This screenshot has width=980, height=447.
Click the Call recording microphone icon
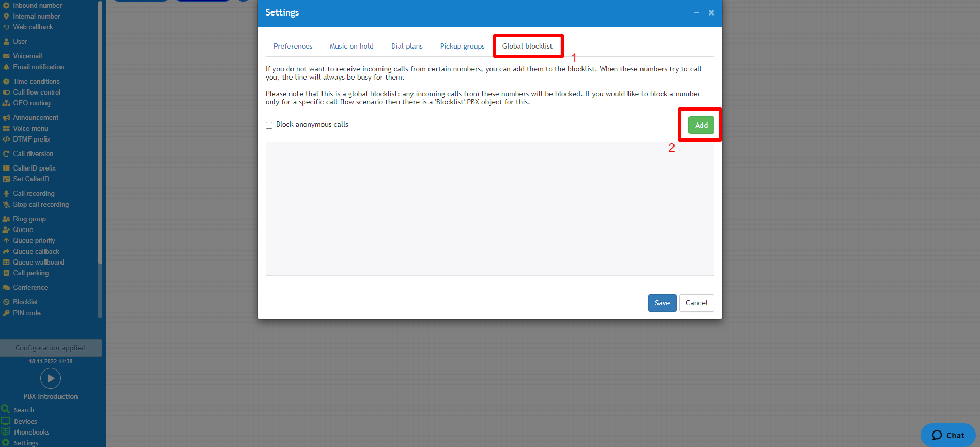pyautogui.click(x=6, y=194)
